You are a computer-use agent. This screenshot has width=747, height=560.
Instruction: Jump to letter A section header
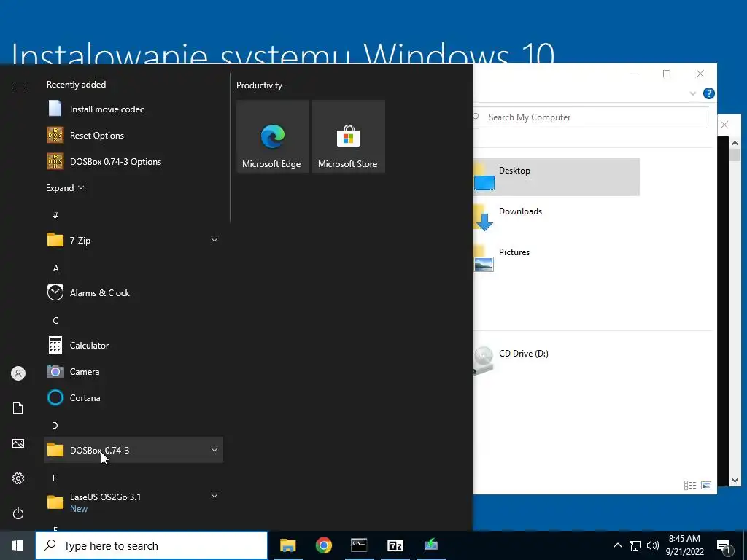[x=55, y=268]
